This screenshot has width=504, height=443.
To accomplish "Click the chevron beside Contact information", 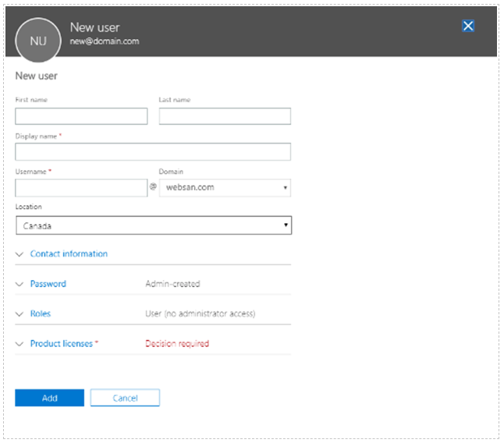I will 20,254.
